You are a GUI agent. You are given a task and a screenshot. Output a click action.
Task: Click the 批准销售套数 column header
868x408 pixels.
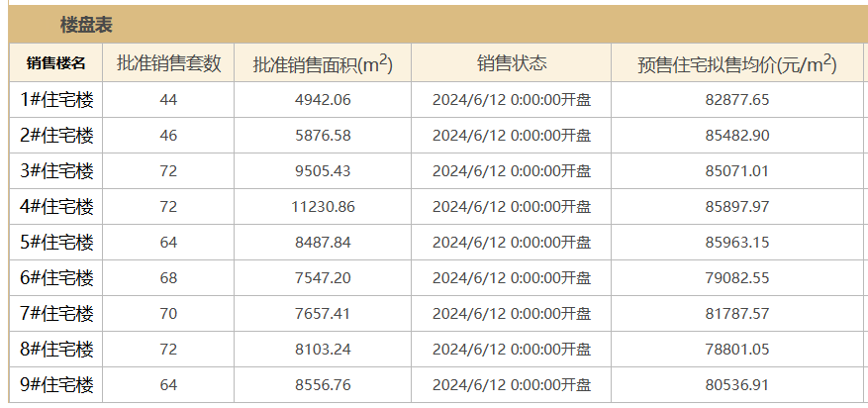tap(168, 63)
